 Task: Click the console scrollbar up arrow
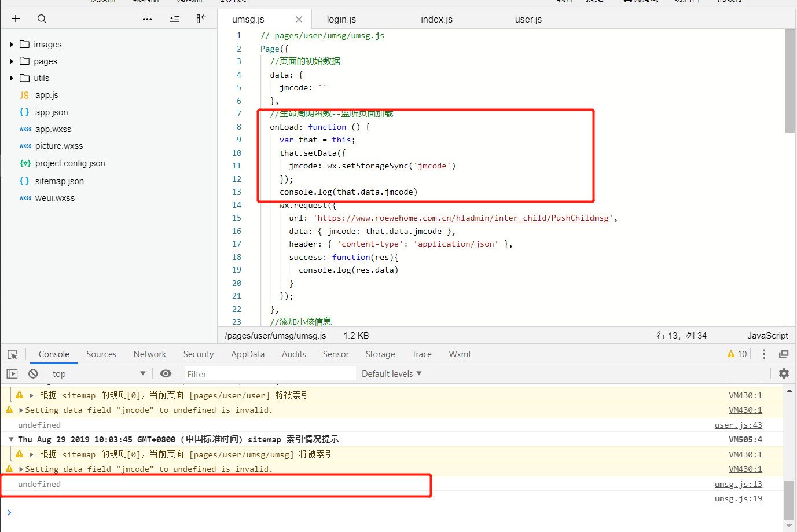[789, 391]
